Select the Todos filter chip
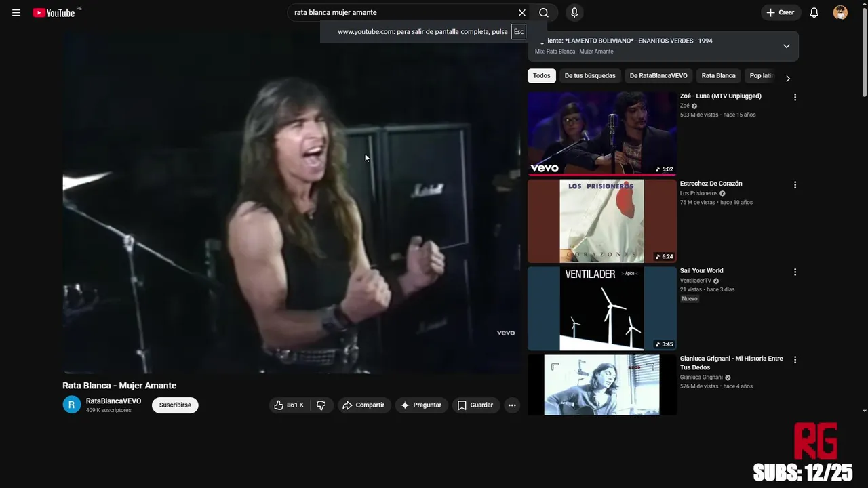The image size is (868, 488). (x=542, y=76)
